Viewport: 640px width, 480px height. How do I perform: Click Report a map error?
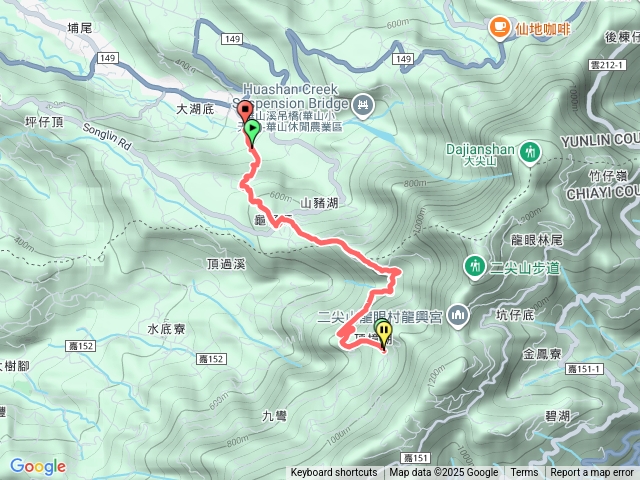click(x=591, y=473)
